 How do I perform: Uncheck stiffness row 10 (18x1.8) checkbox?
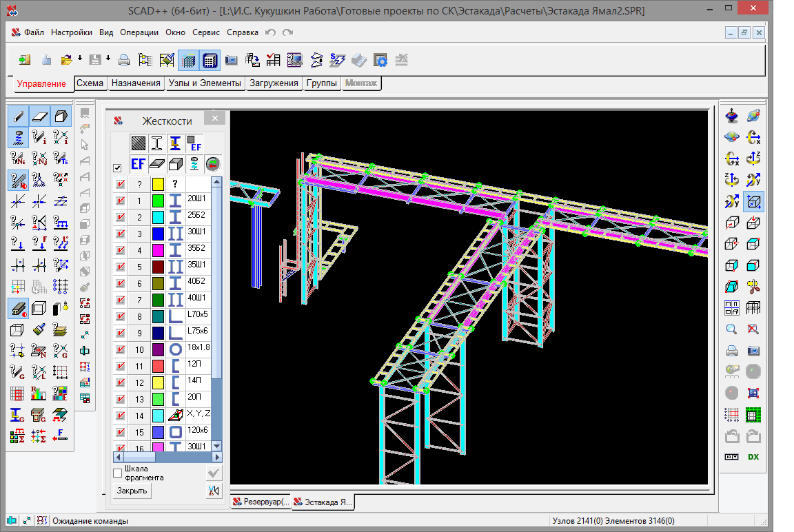tap(121, 350)
